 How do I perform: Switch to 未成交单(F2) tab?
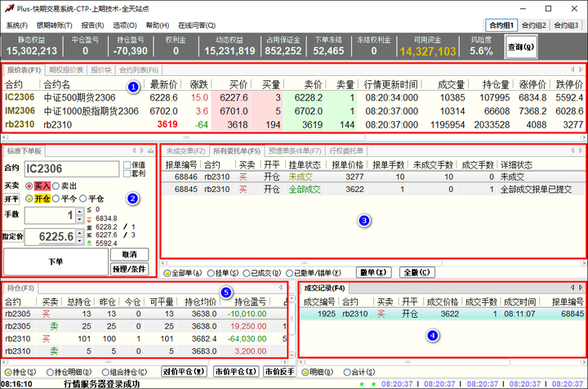pos(185,151)
